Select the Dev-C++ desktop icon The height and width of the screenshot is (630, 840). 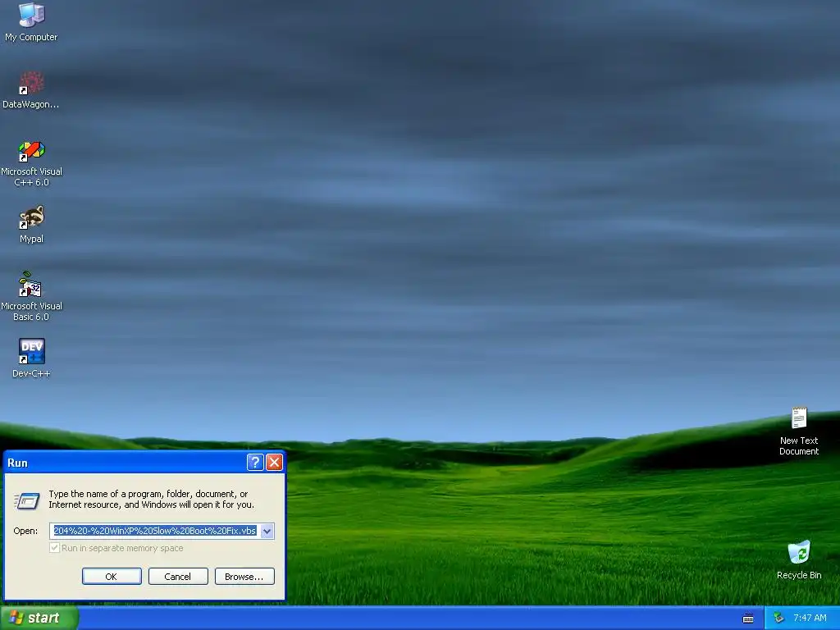31,351
